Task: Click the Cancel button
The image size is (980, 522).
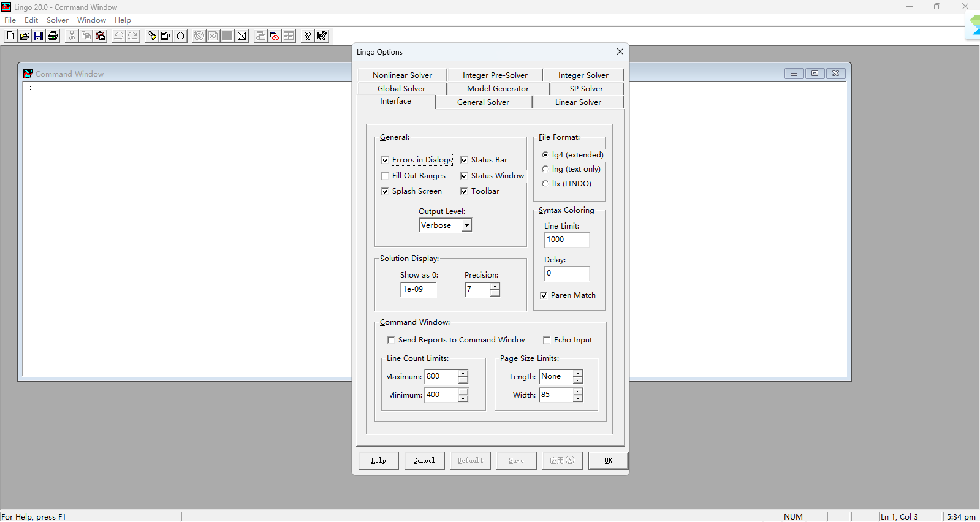Action: (424, 461)
